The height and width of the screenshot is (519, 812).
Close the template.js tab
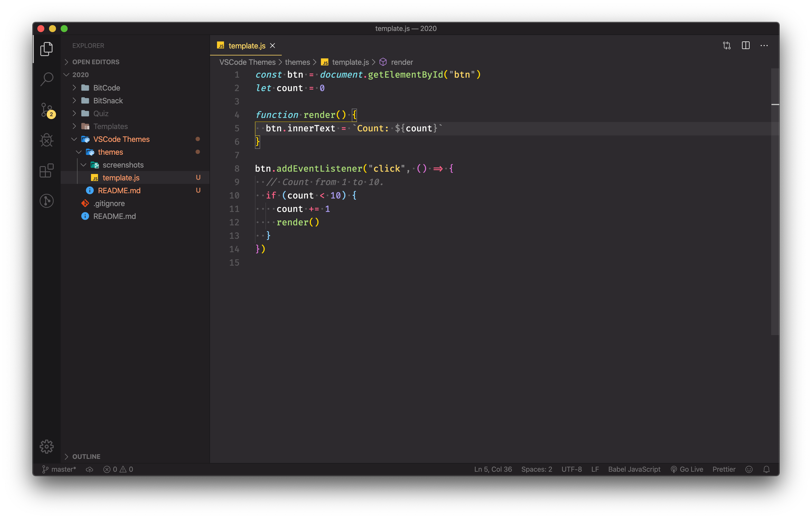click(272, 46)
